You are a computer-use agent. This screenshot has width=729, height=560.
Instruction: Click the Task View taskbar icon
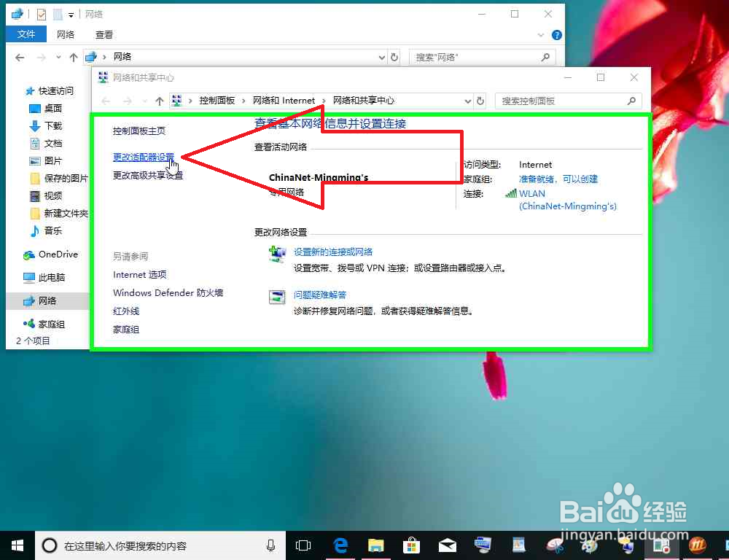[x=303, y=545]
